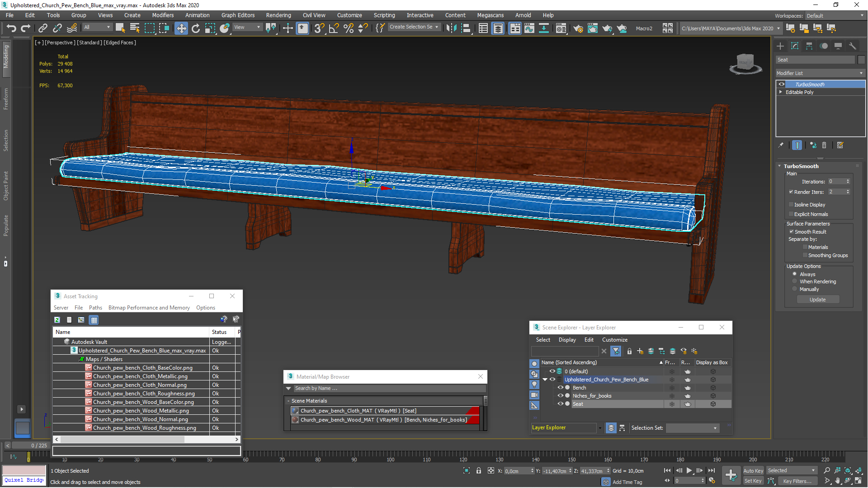868x488 pixels.
Task: Select the Select and Move tool
Action: pyautogui.click(x=181, y=28)
